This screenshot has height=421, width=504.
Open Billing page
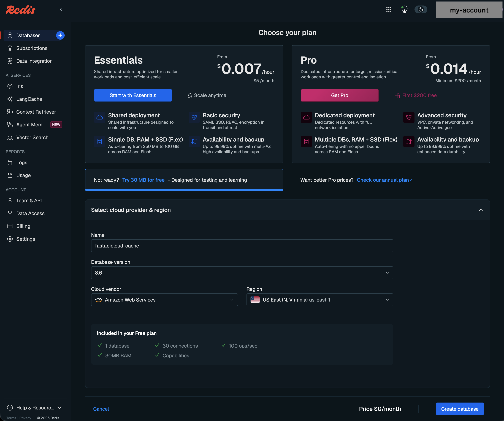[23, 226]
